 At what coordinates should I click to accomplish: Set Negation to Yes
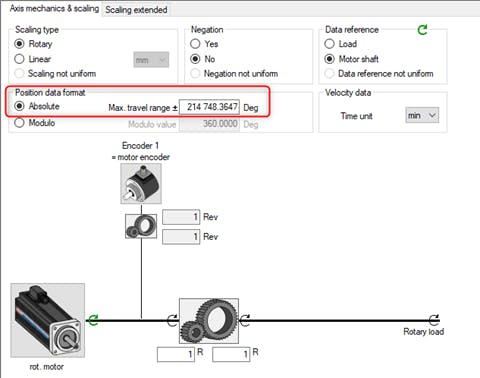point(195,44)
